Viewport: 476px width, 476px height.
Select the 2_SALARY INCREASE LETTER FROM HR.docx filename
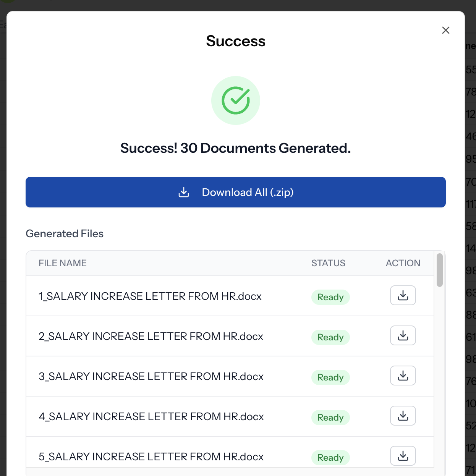[151, 337]
